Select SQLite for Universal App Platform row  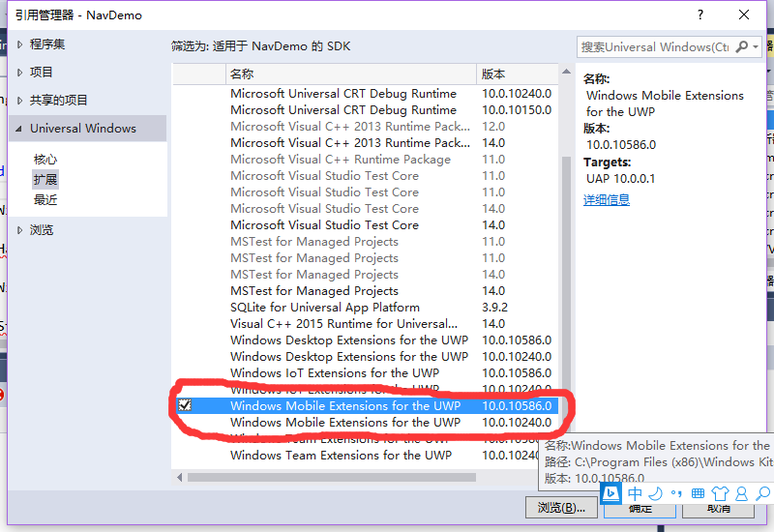click(366, 307)
